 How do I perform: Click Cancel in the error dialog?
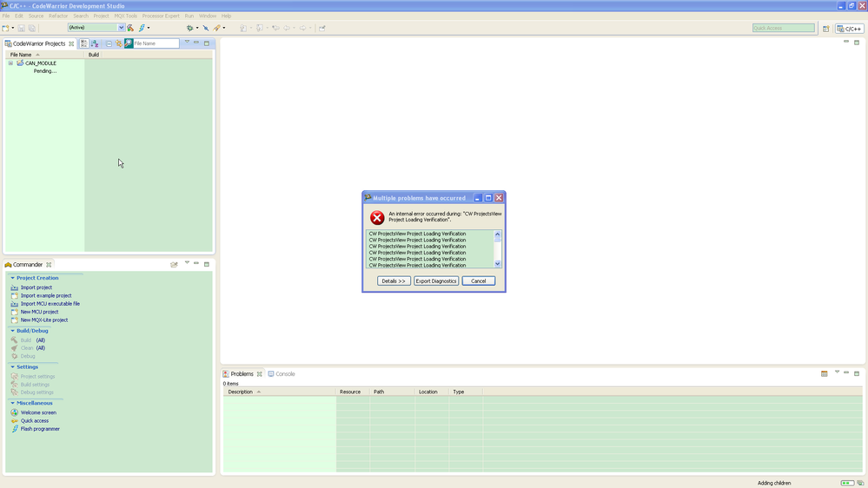478,281
